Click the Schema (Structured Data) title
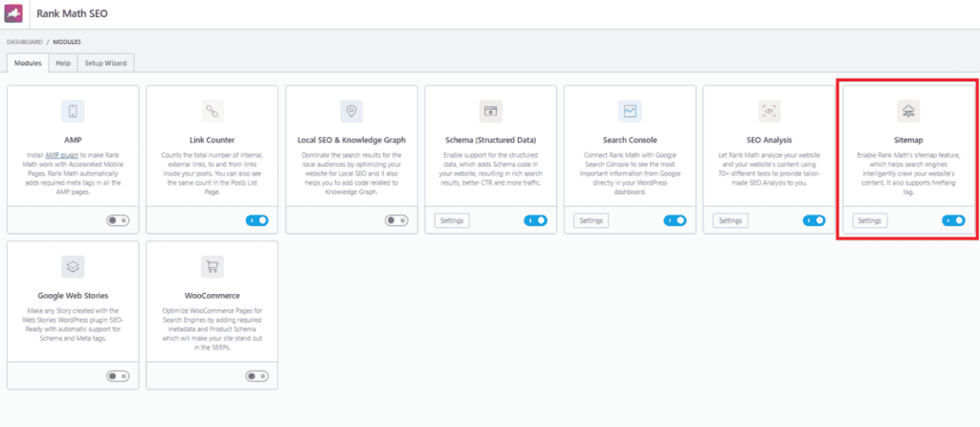The image size is (980, 427). (x=491, y=140)
